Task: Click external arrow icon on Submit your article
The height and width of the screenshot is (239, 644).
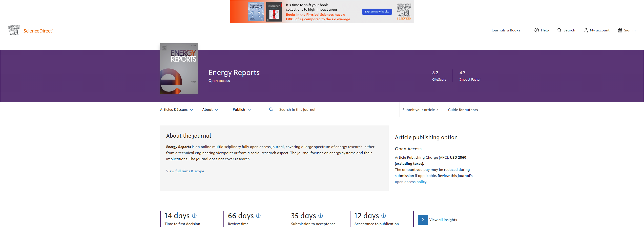Action: point(437,110)
